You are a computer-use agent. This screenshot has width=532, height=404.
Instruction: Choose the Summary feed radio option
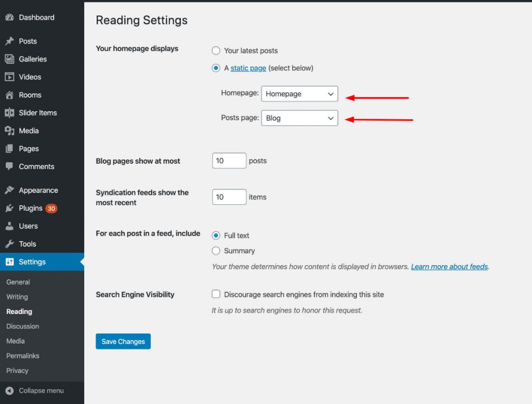point(216,251)
